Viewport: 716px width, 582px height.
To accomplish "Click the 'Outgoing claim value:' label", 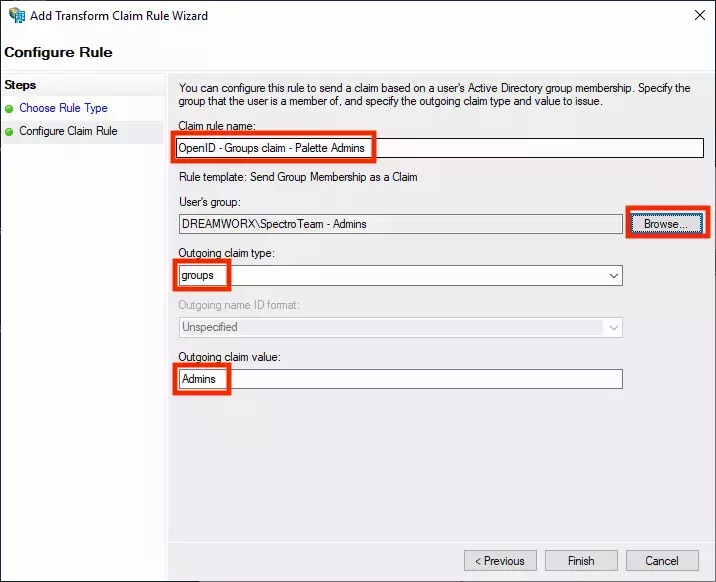I will point(228,357).
